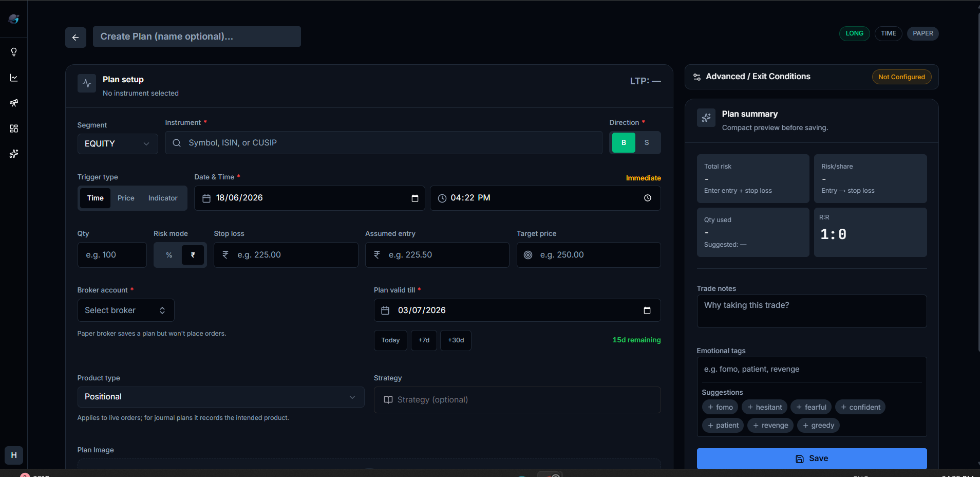Open the lightbulb ideas sidebar icon
The height and width of the screenshot is (477, 980).
14,52
